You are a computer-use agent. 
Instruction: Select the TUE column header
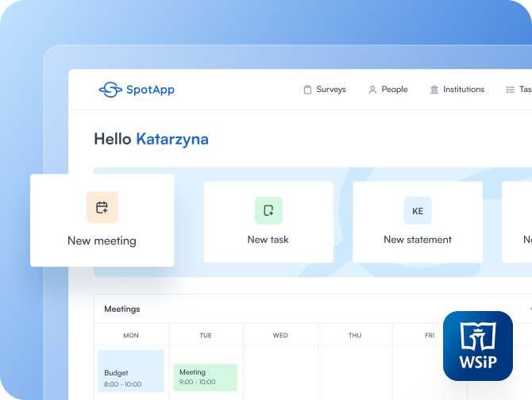click(206, 335)
